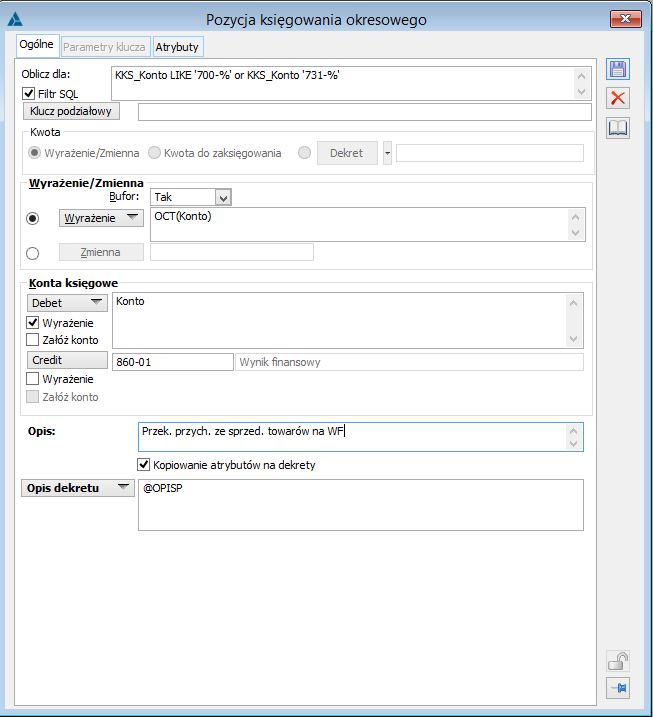This screenshot has height=717, width=653.
Task: Click up arrow in Debet Konto field scrollbar
Action: 574,302
